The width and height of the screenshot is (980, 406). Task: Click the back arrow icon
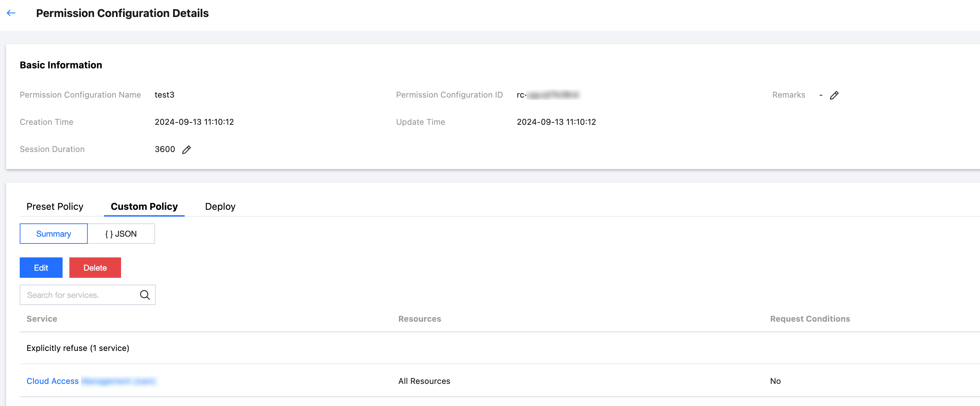(x=11, y=13)
